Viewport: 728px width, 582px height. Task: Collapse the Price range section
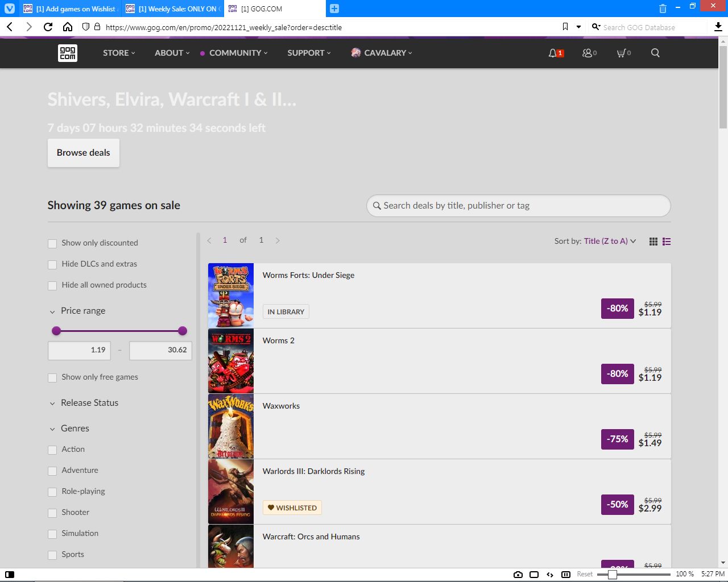tap(77, 311)
